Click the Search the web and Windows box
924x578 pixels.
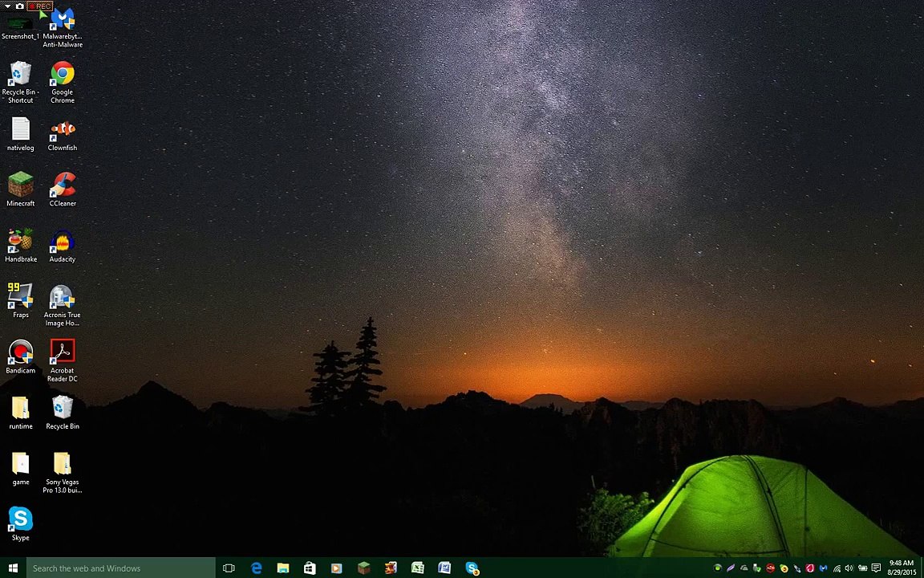121,568
